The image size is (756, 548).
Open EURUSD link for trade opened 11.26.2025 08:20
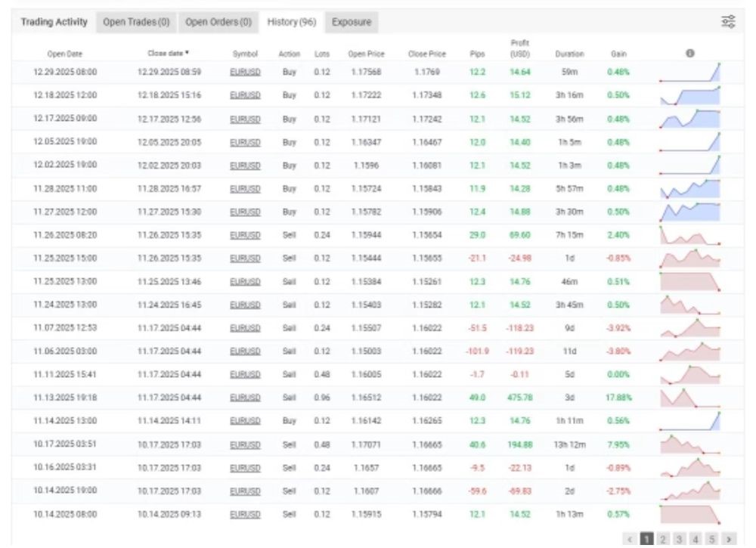pos(245,235)
